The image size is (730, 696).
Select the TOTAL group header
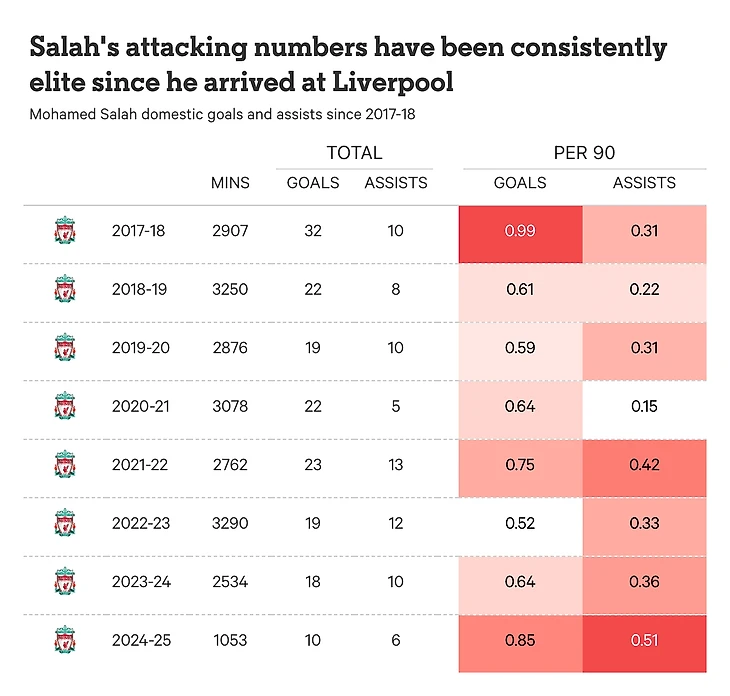point(354,153)
